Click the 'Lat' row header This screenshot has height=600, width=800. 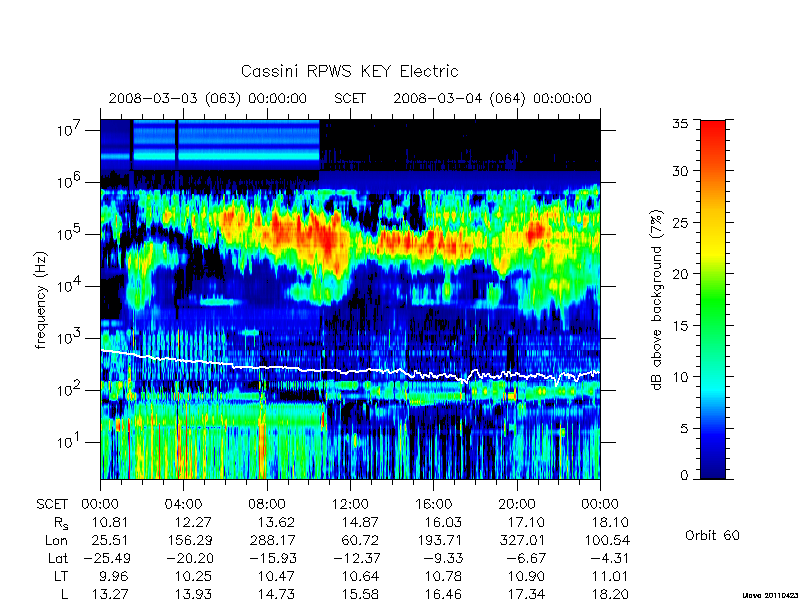pos(58,559)
